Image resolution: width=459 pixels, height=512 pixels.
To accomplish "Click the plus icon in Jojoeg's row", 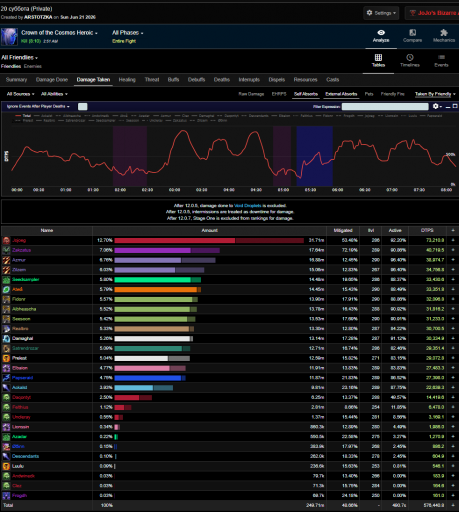I will point(453,240).
